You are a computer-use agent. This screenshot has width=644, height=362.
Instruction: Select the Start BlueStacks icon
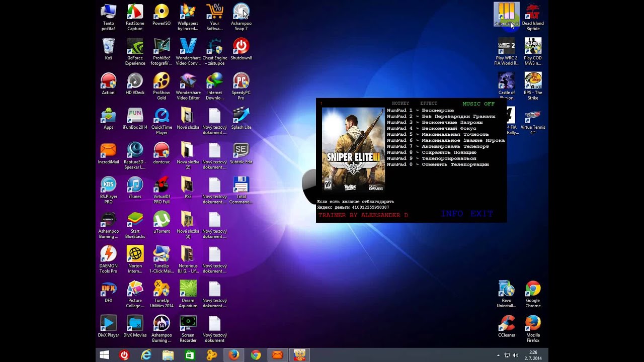click(x=135, y=225)
